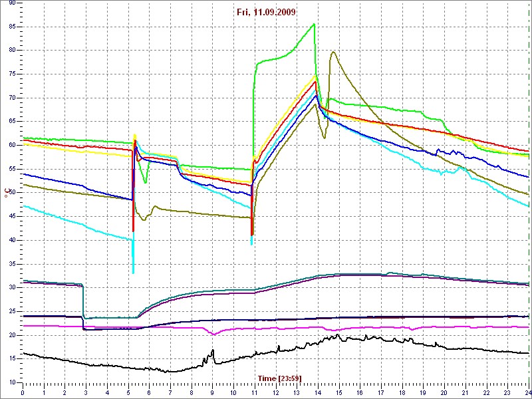Click hour 21 on the time axis
Viewport: 532px width, 399px height.
(x=464, y=392)
